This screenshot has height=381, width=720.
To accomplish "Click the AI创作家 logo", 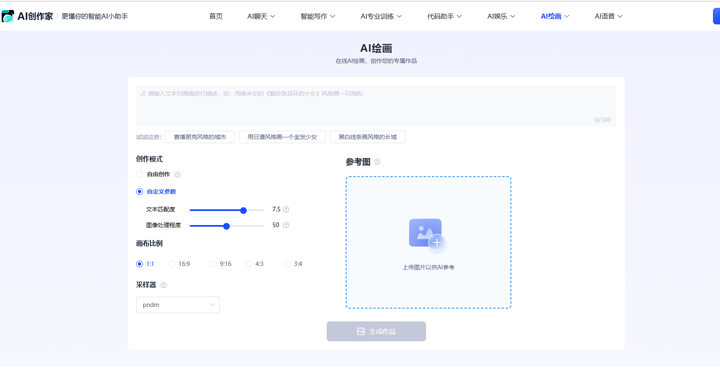I will (28, 16).
